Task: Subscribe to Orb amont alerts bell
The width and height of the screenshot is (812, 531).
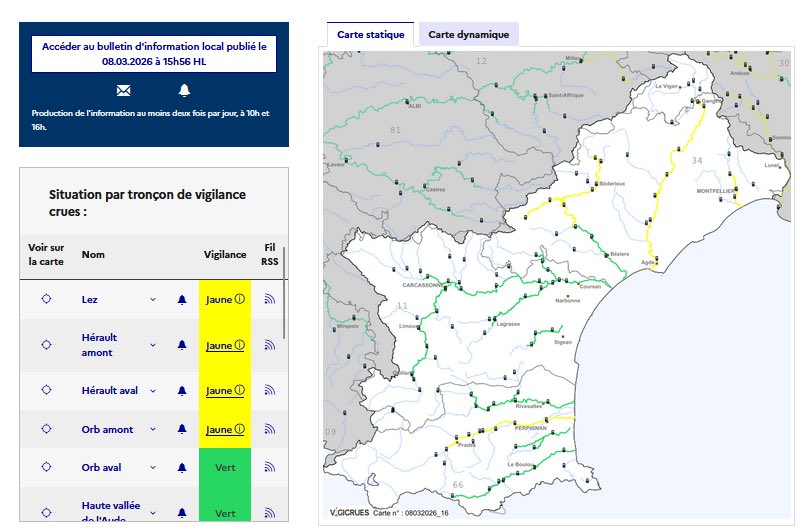Action: [x=182, y=429]
